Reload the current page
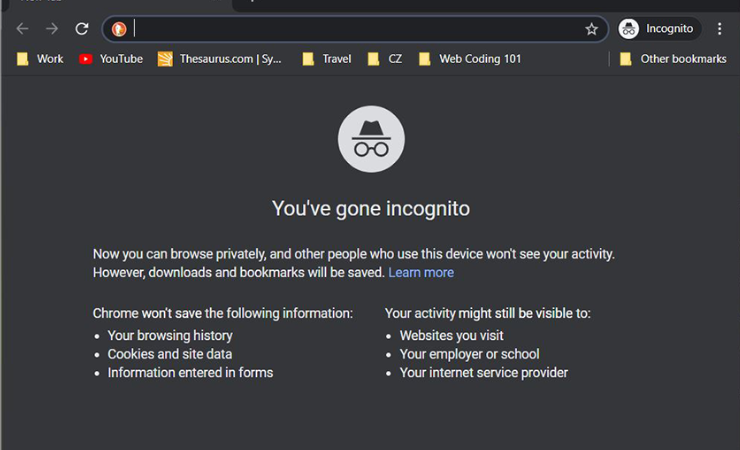740x450 pixels. (x=82, y=29)
